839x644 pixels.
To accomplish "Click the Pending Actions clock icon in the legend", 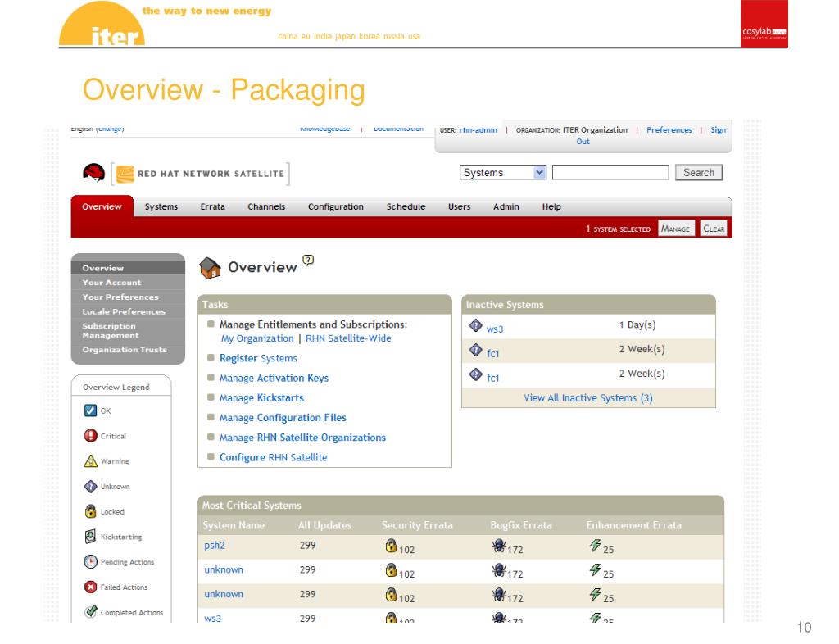I will 90,561.
